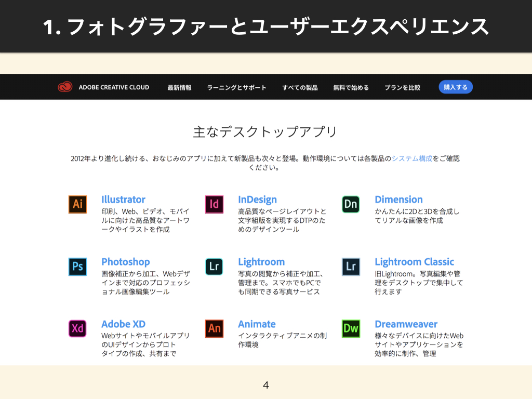Open the 最新情報 menu item
532x399 pixels.
pos(179,87)
